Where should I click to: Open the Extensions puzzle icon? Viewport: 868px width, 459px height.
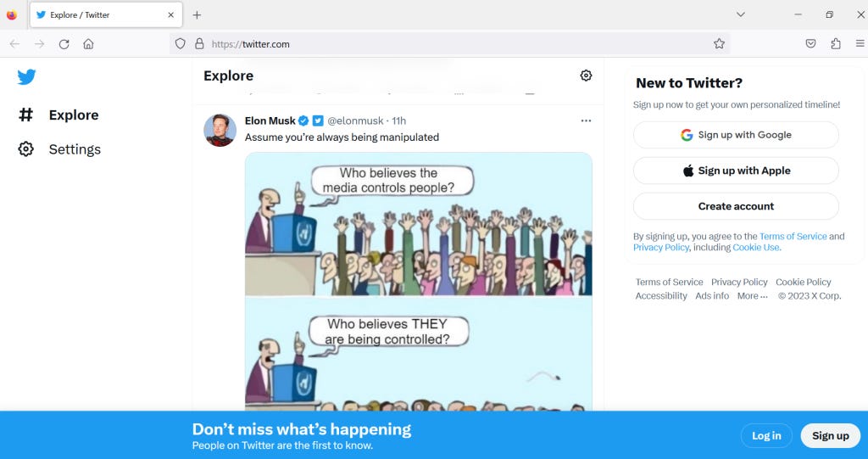pos(836,44)
